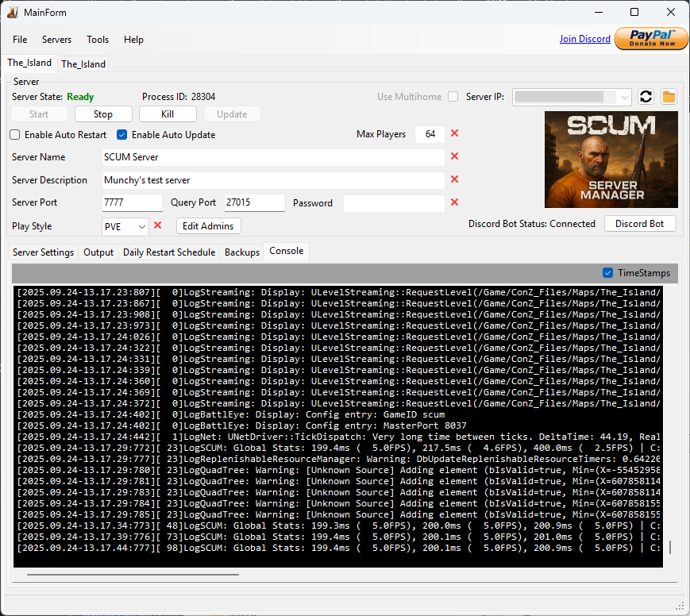Click Discord Bot Status: Connected label

pyautogui.click(x=531, y=224)
